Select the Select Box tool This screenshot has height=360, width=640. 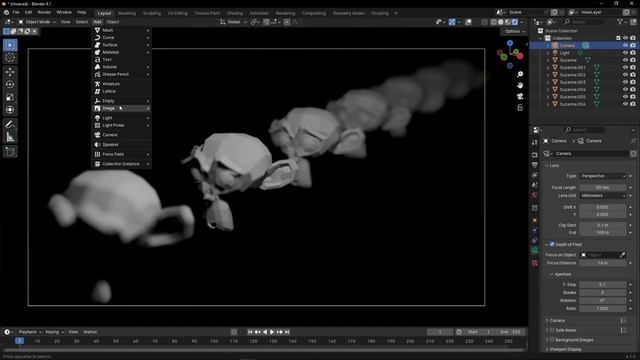pos(10,45)
